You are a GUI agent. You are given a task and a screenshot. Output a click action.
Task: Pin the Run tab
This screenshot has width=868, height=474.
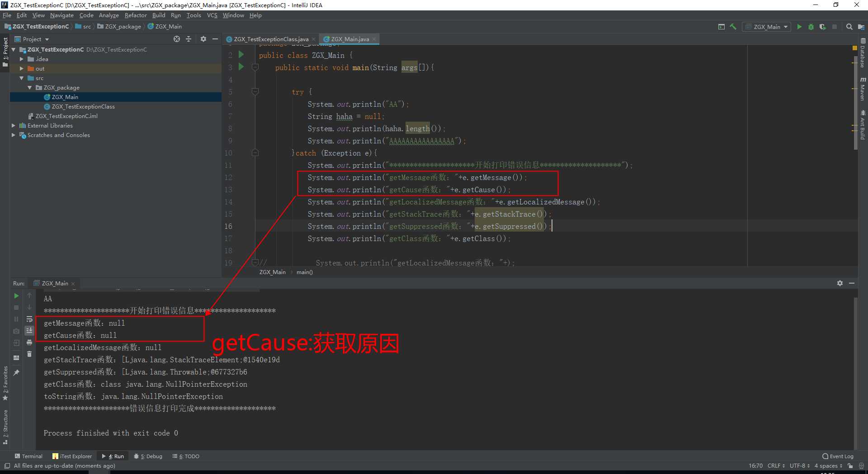16,373
